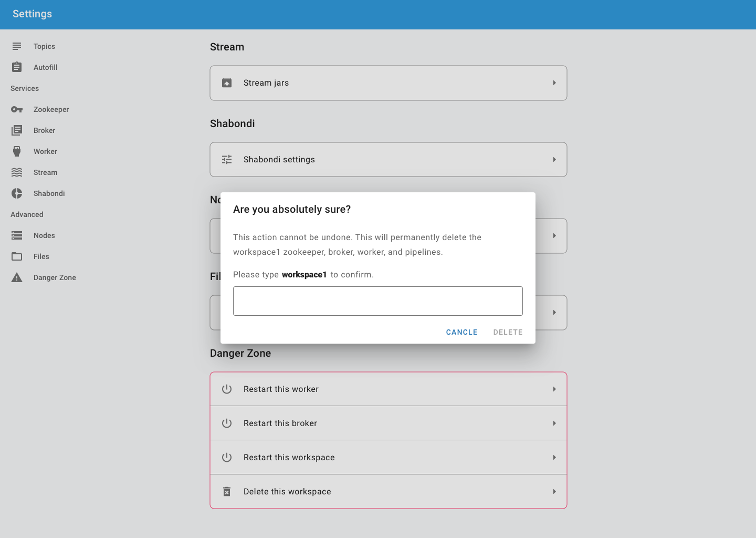Viewport: 756px width, 538px height.
Task: Click the DELETE button in dialog
Action: click(x=508, y=332)
